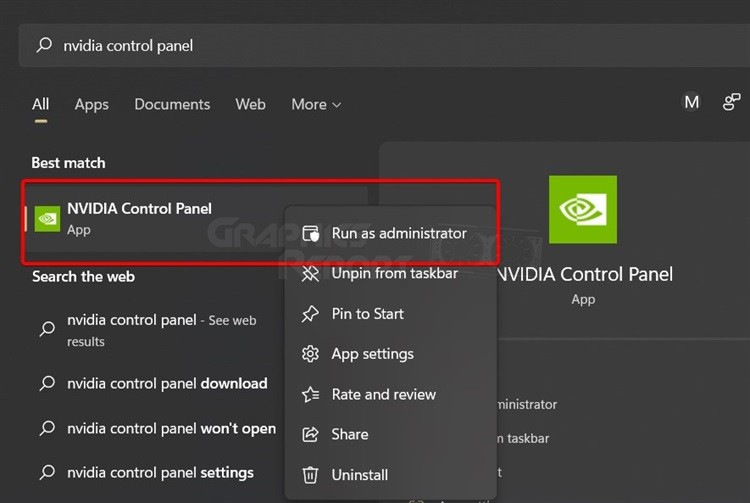Open the feedback/share people icon
Screen dimensions: 750x503
tap(731, 102)
